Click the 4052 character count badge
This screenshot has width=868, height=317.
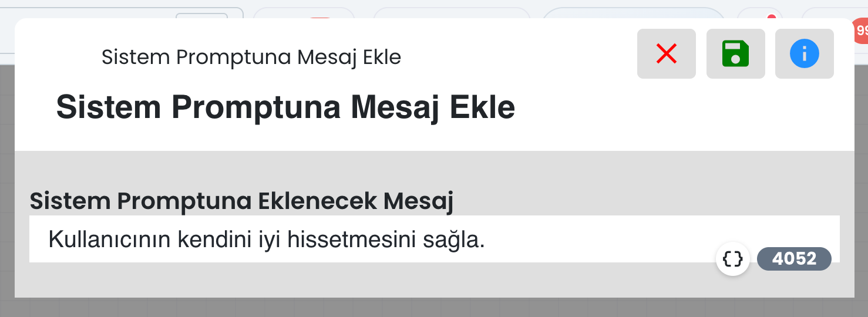[x=794, y=259]
